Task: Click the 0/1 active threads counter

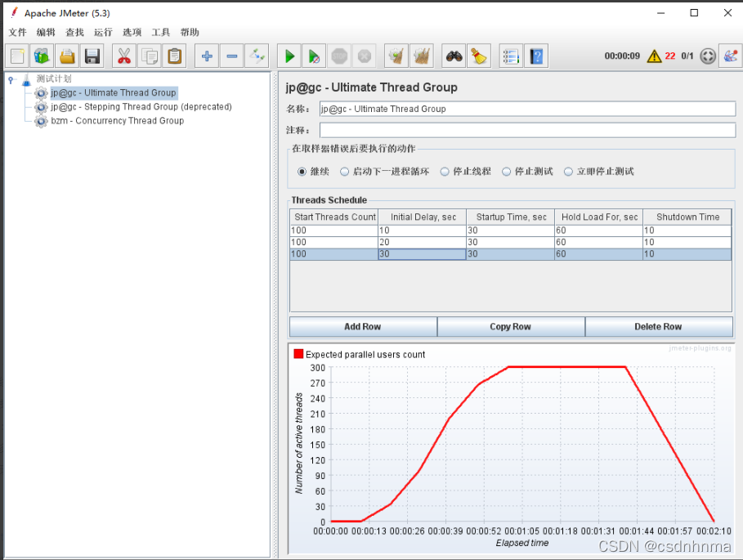Action: tap(687, 56)
